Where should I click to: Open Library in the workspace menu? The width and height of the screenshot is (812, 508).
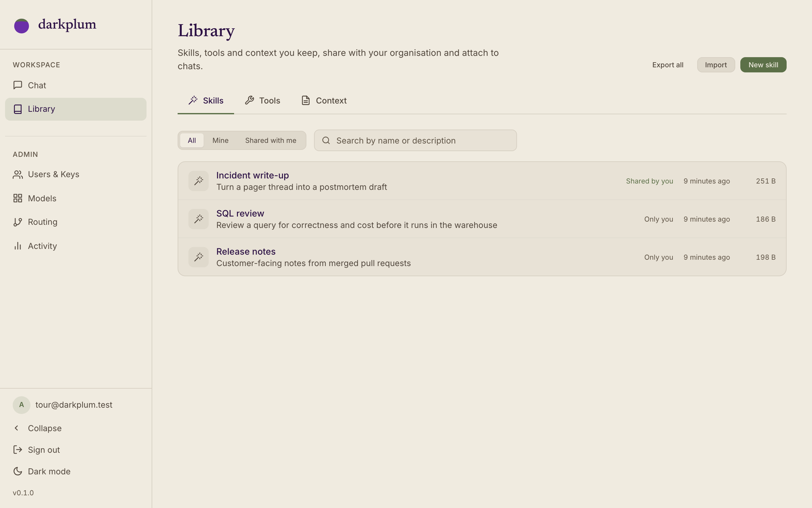[76, 109]
